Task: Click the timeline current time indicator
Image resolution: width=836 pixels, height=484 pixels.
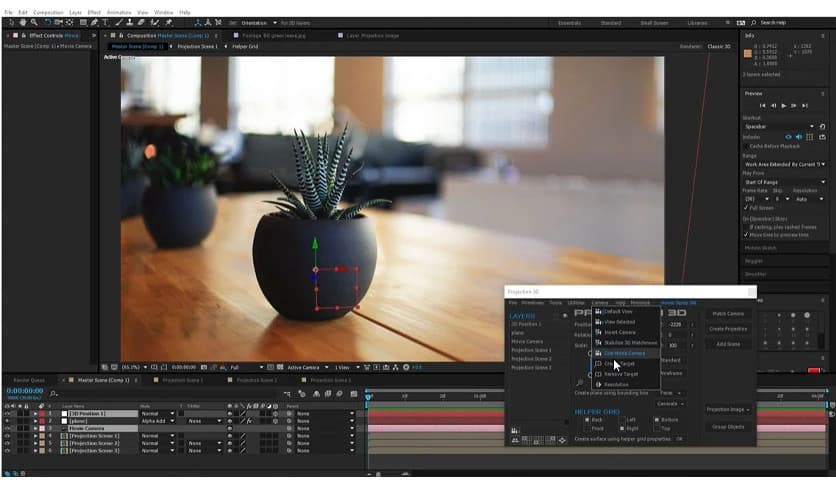Action: pyautogui.click(x=368, y=396)
